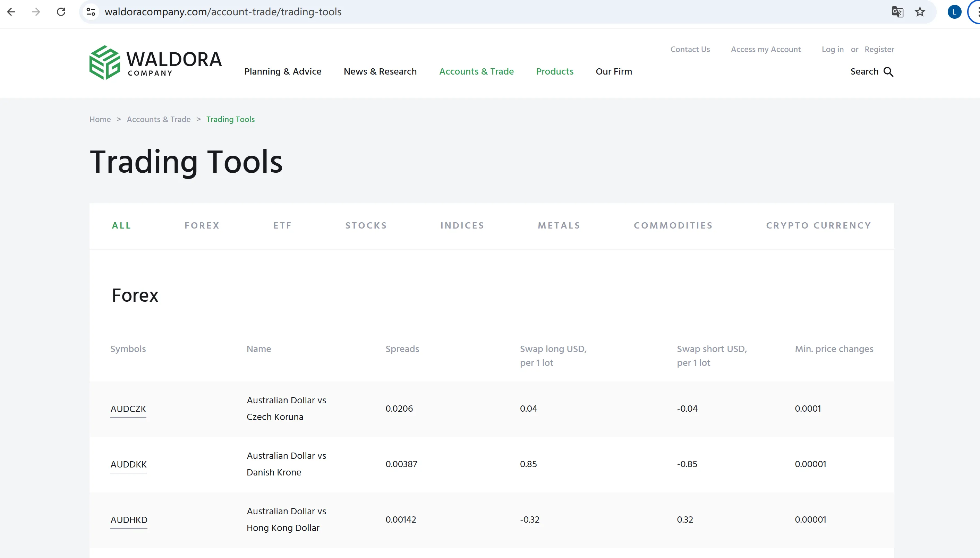Open the profile avatar L
This screenshot has width=980, height=558.
tap(954, 12)
